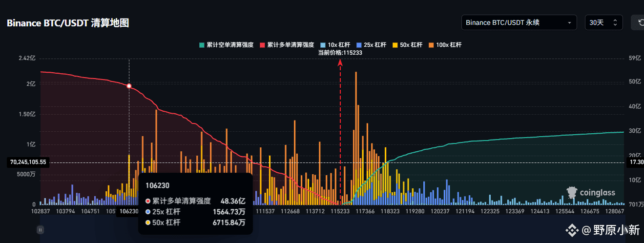Viewport: 644px width, 243px height.
Task: Click the x-axis label 124413
Action: pos(540,211)
